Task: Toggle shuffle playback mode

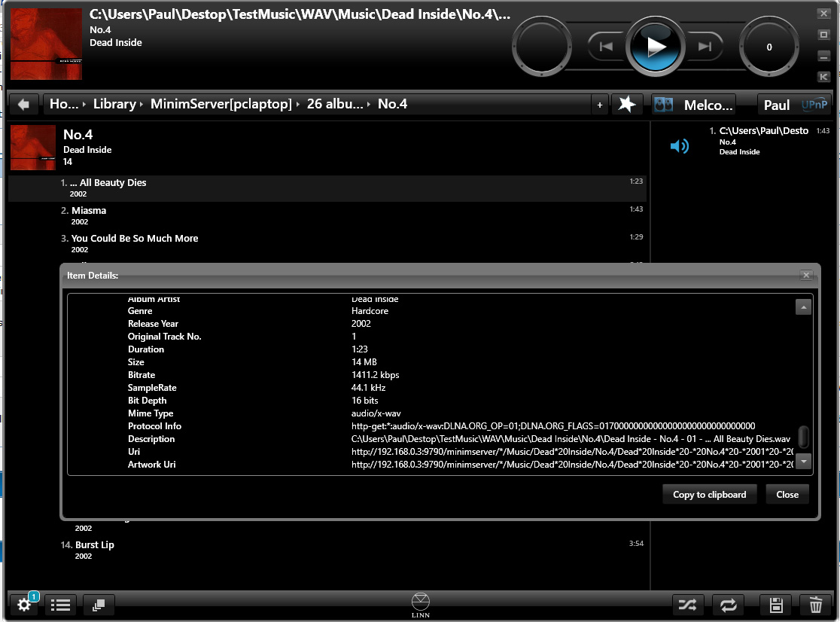Action: coord(687,605)
